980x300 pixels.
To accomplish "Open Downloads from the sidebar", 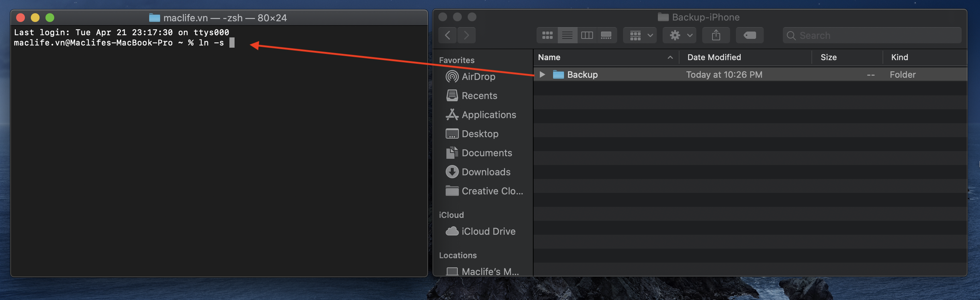I will point(486,172).
